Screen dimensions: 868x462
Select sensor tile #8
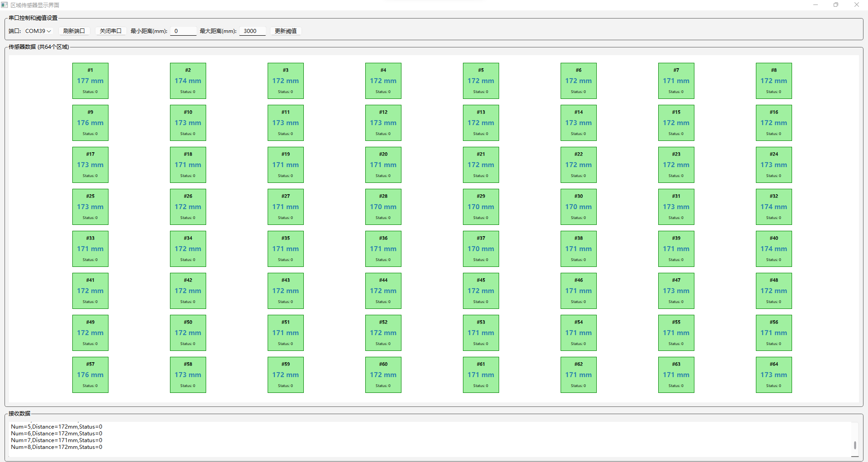(x=774, y=81)
